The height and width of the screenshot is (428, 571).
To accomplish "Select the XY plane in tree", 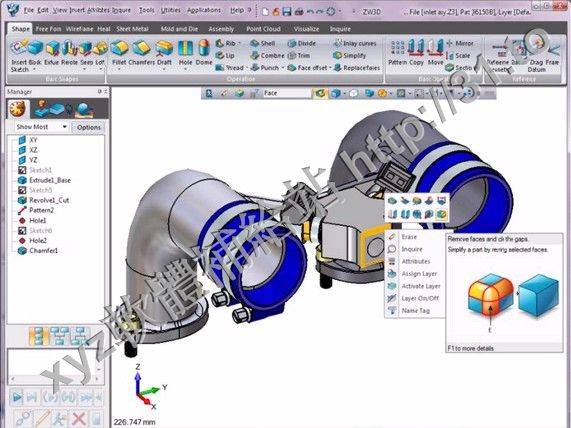I will pyautogui.click(x=28, y=140).
